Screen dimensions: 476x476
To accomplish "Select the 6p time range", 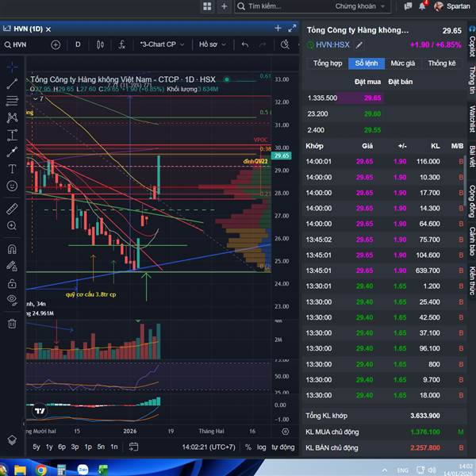I will click(x=62, y=447).
